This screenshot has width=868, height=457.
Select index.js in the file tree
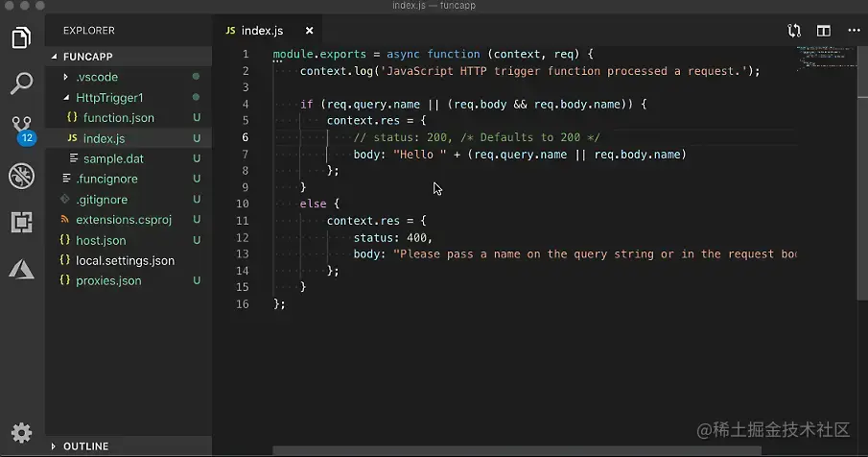click(129, 138)
